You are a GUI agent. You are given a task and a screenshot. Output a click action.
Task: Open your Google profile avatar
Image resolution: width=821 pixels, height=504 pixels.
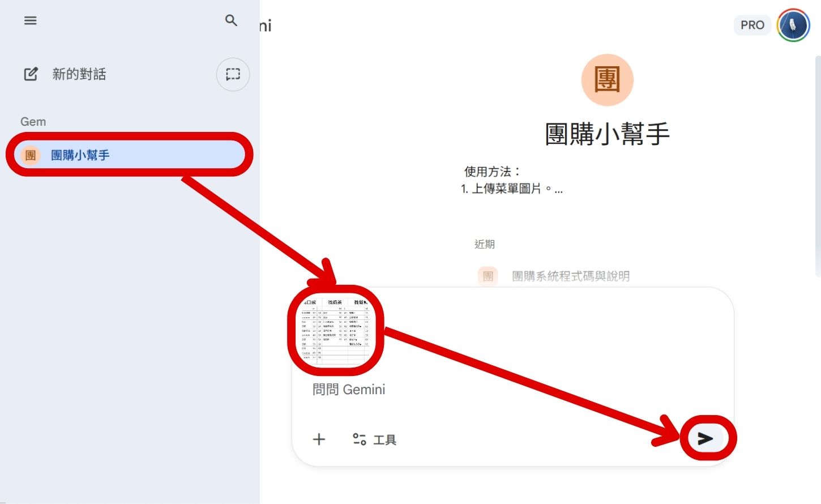(793, 25)
